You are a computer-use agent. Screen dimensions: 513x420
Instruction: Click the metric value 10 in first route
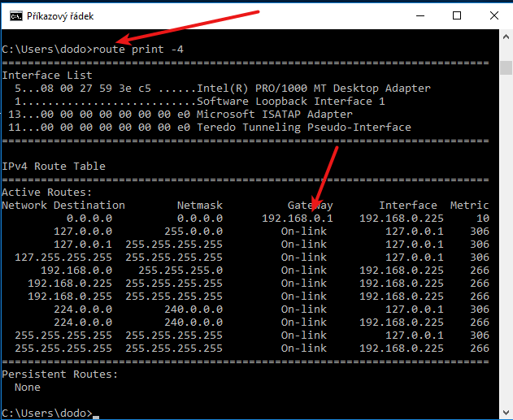click(482, 219)
